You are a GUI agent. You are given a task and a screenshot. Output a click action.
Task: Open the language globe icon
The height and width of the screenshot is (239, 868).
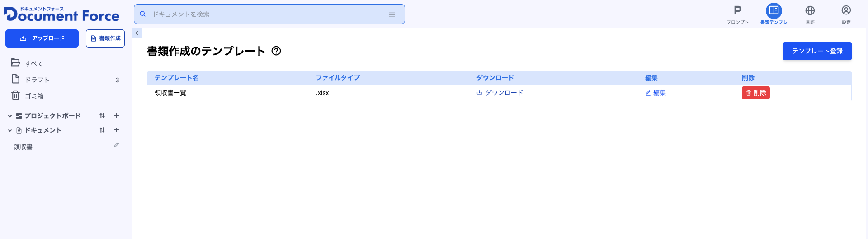(x=810, y=11)
